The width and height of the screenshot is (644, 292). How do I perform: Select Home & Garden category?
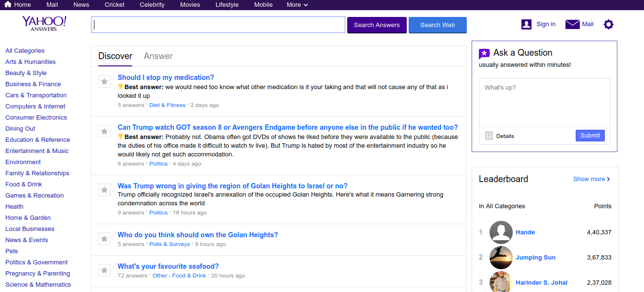click(x=28, y=218)
